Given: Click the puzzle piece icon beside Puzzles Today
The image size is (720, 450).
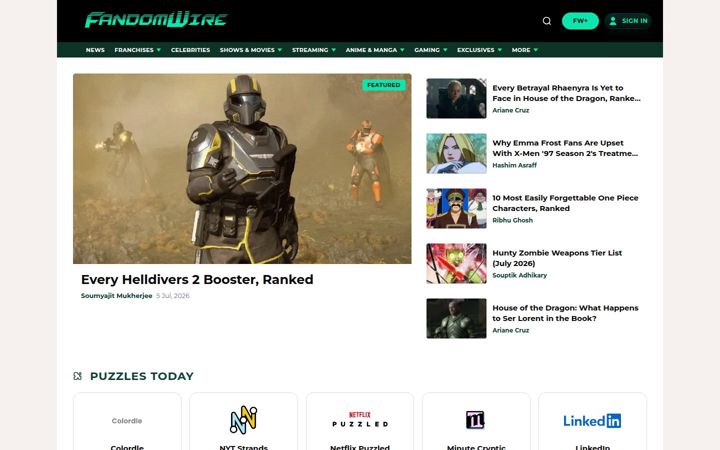Looking at the screenshot, I should tap(78, 376).
